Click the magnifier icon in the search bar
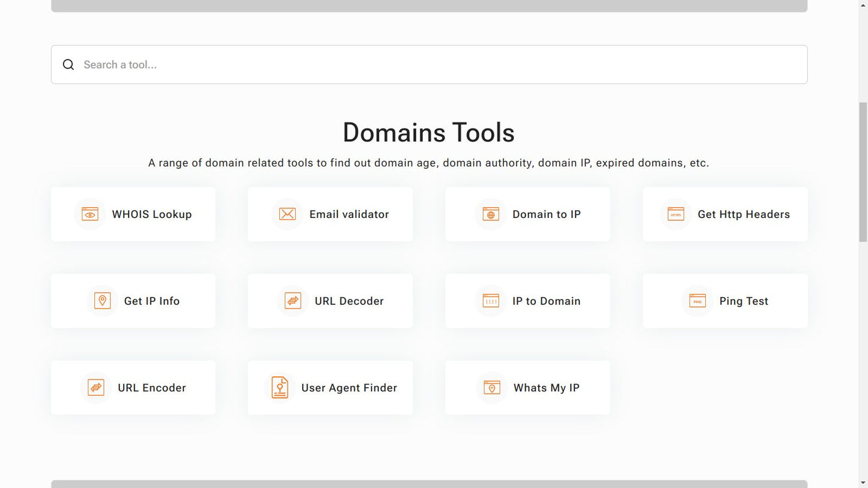 tap(68, 65)
